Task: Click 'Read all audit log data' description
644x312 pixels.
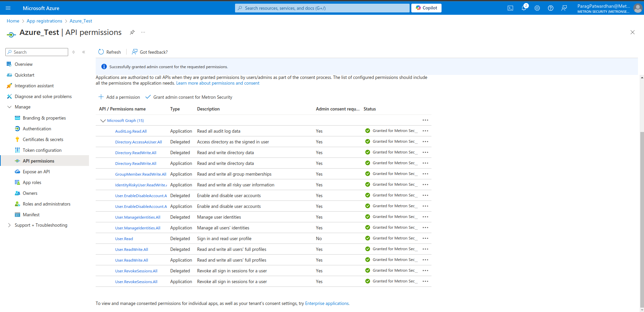Action: coord(219,131)
